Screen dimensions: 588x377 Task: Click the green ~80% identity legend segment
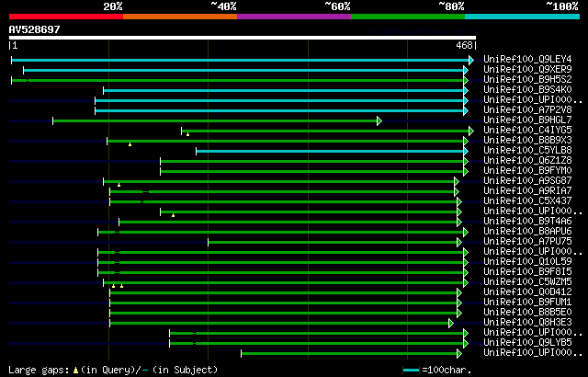tap(408, 17)
